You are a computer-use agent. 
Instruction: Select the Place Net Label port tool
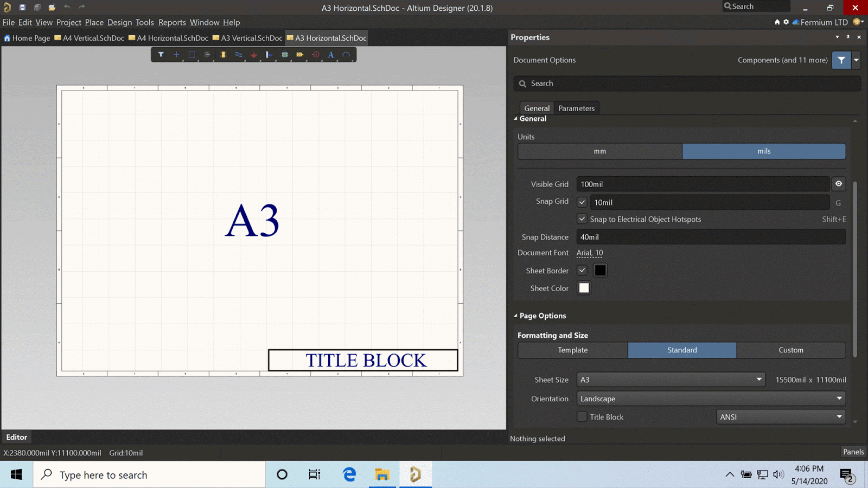tap(300, 55)
